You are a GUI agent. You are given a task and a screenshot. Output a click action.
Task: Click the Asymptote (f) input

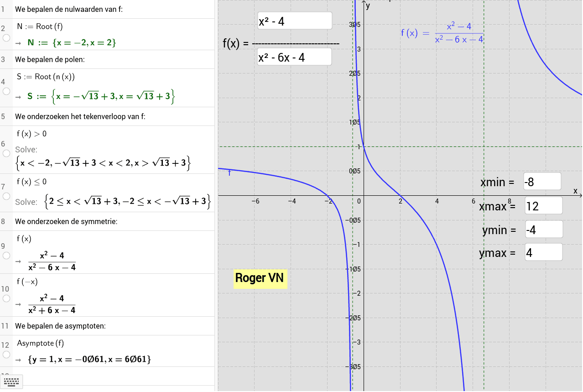41,343
